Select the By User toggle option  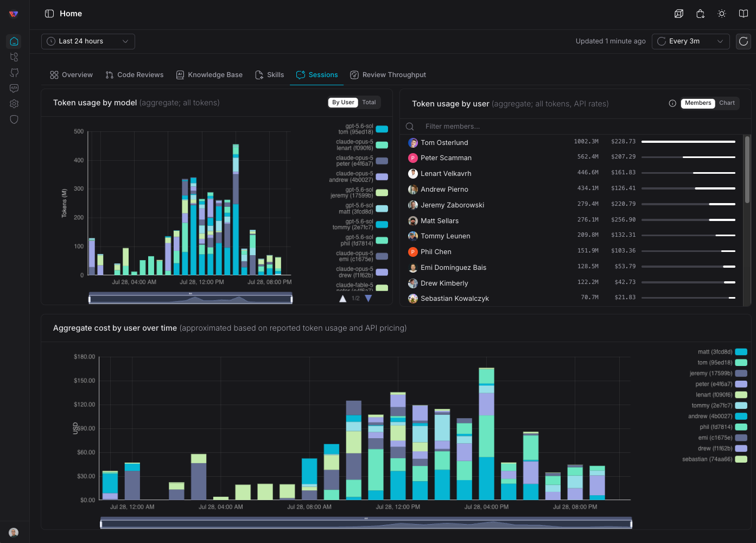[343, 103]
